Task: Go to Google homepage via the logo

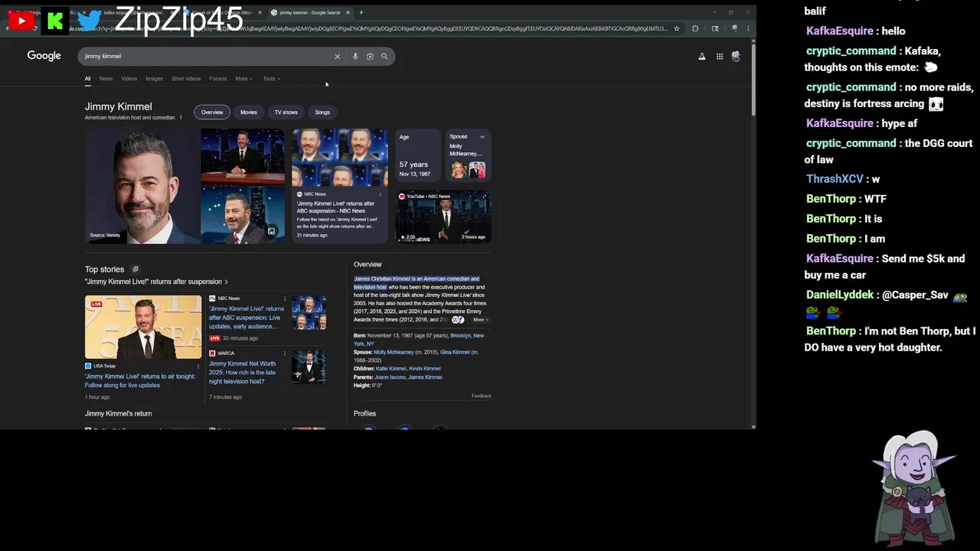Action: coord(44,55)
